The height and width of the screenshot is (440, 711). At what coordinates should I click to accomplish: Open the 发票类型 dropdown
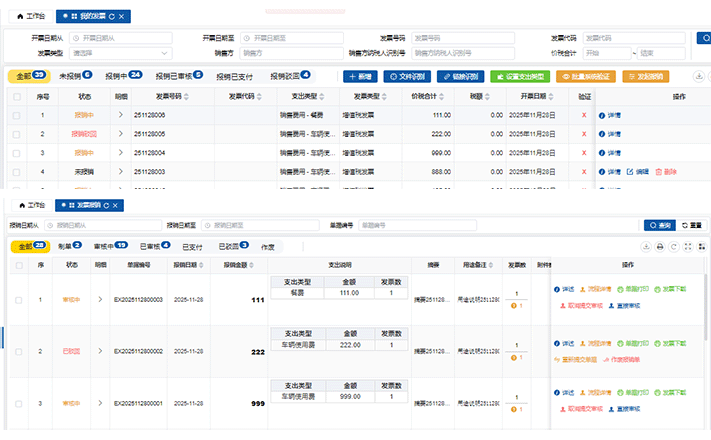click(120, 53)
